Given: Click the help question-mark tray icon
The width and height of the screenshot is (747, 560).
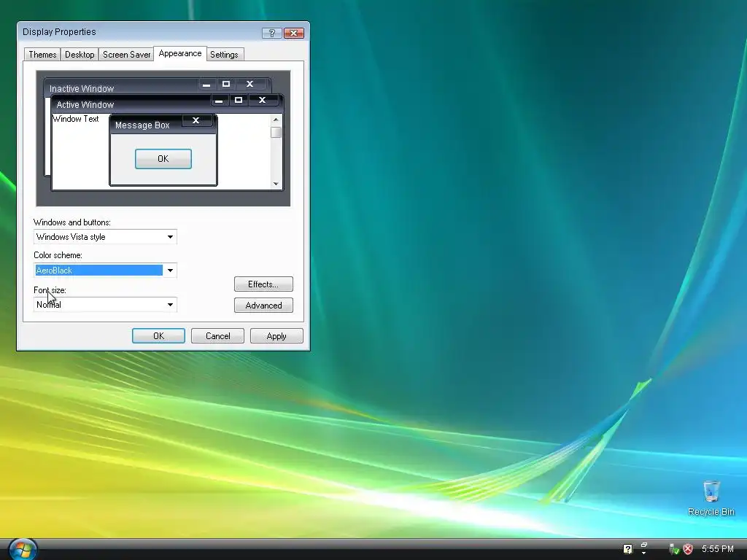Looking at the screenshot, I should click(627, 549).
